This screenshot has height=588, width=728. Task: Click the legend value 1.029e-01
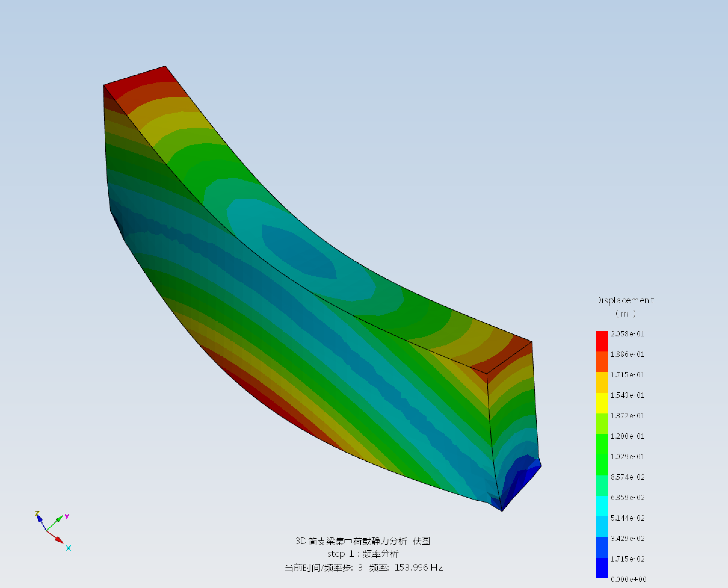pos(628,457)
